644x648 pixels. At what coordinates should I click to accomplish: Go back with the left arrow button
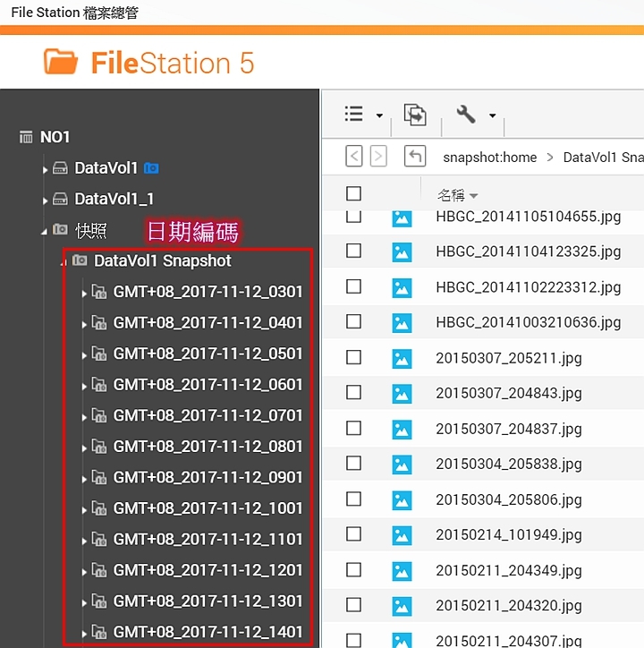pyautogui.click(x=354, y=157)
